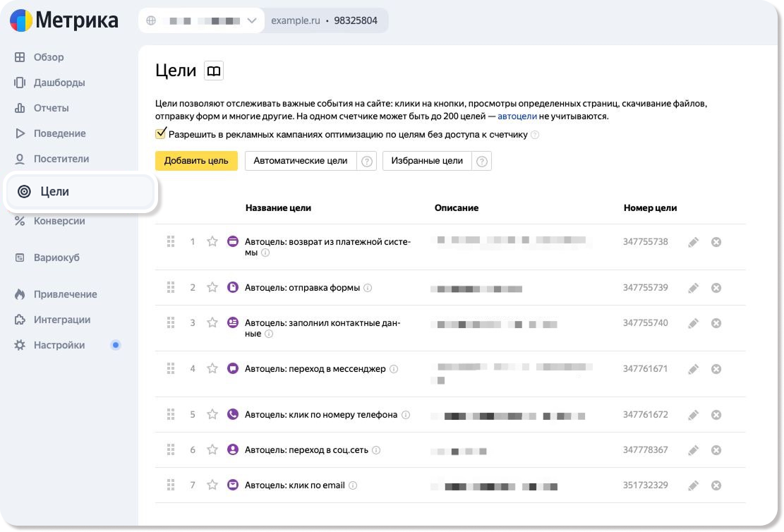Viewport: 784px width, 532px height.
Task: Click help icon next to Избранные цели
Action: [482, 161]
